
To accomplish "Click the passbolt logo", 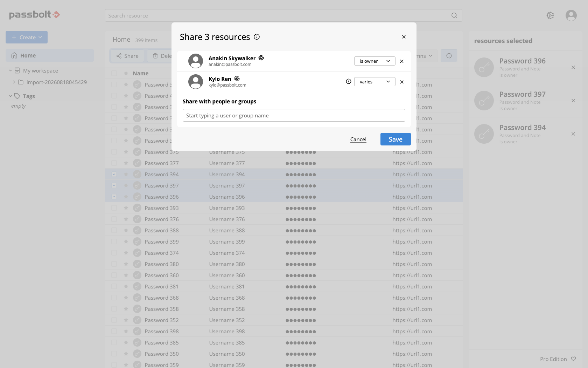I will coord(34,14).
